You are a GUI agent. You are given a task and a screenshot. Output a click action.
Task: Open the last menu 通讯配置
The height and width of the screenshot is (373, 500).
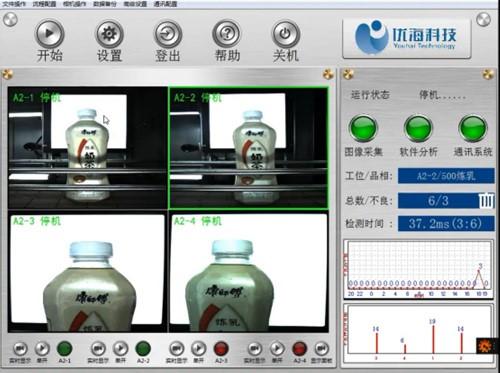point(165,4)
